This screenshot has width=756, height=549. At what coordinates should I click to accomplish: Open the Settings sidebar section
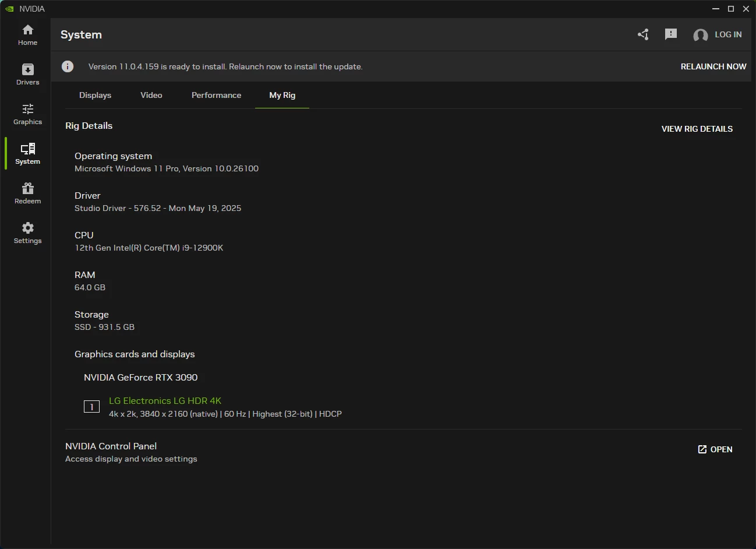click(27, 233)
